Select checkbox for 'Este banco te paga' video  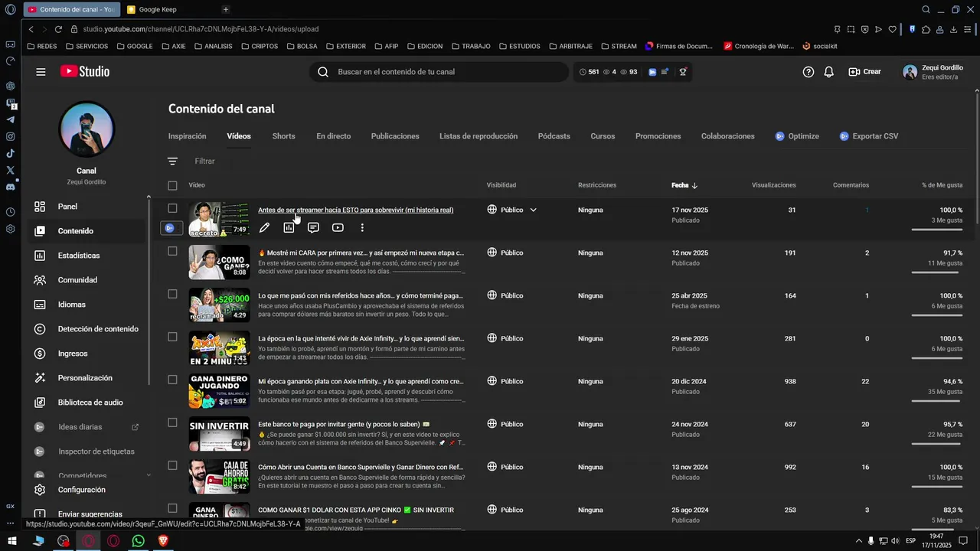coord(172,422)
